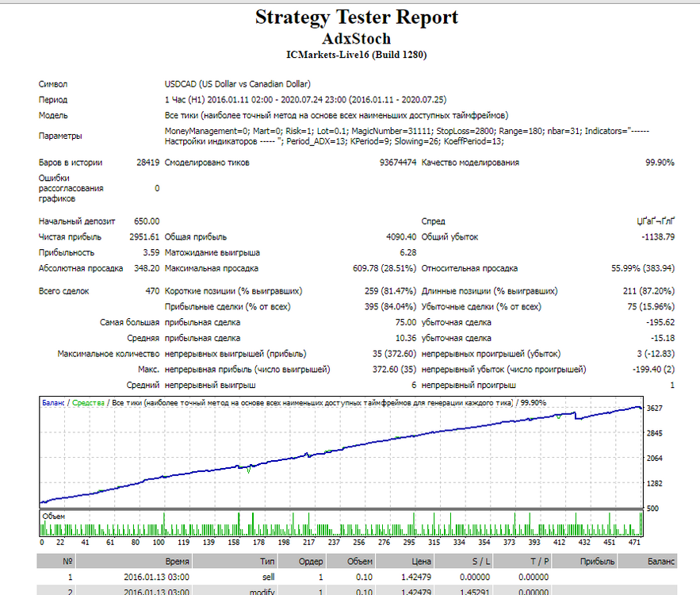Click the Средства legend label on chart
This screenshot has width=700, height=595.
pyautogui.click(x=88, y=403)
